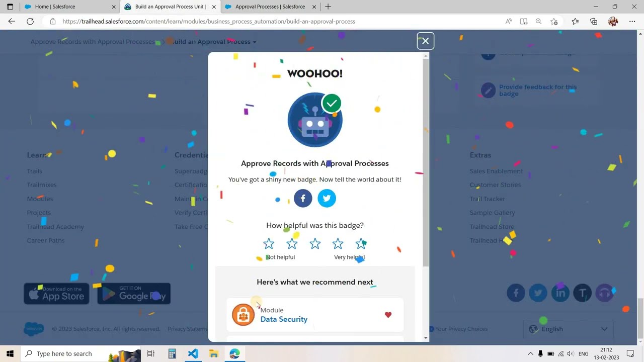Open File Explorer from taskbar
The height and width of the screenshot is (362, 644).
pos(213,353)
